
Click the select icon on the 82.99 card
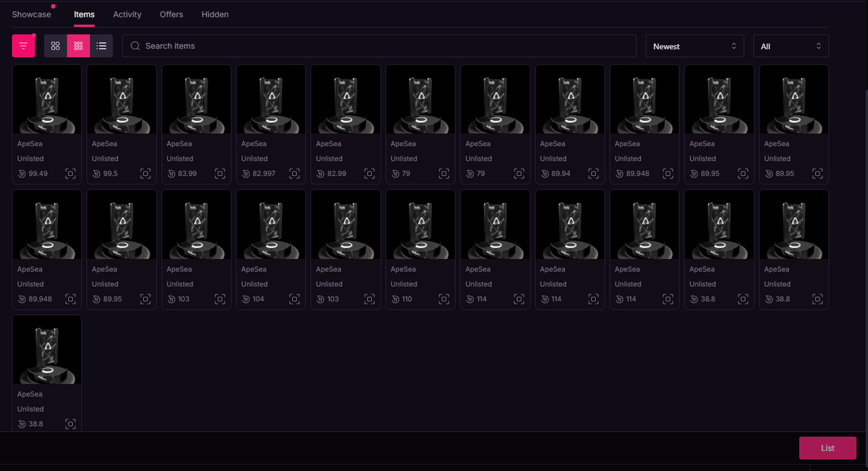click(369, 174)
